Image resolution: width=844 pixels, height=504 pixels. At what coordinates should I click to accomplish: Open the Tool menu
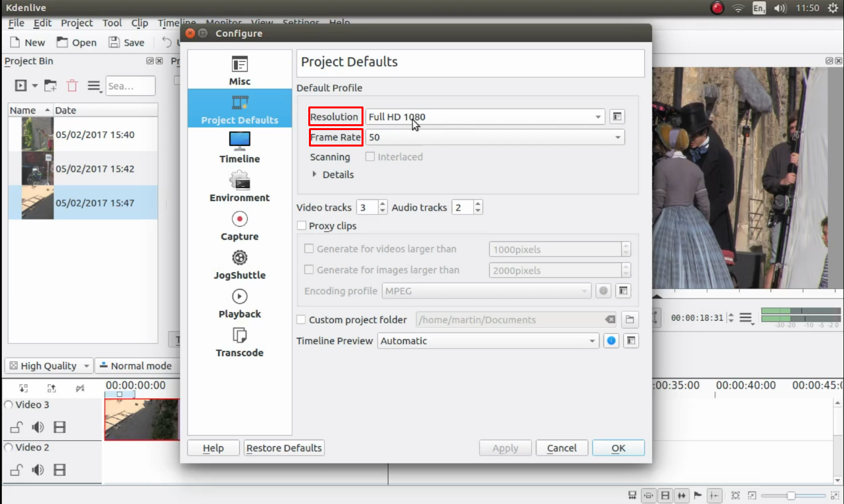[x=112, y=23]
